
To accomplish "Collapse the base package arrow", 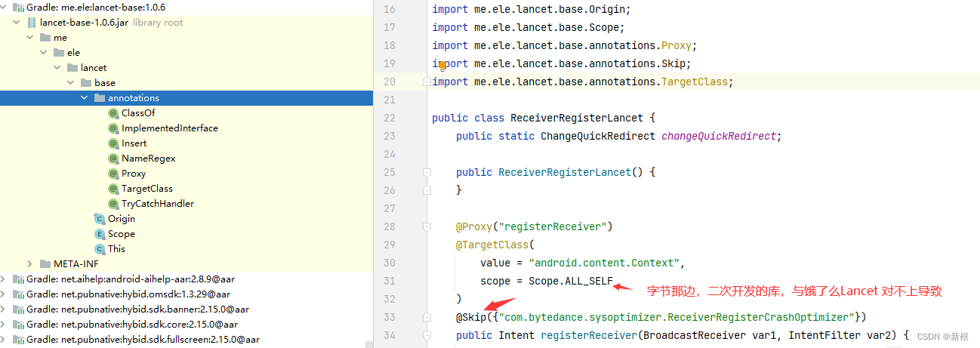I will [70, 83].
